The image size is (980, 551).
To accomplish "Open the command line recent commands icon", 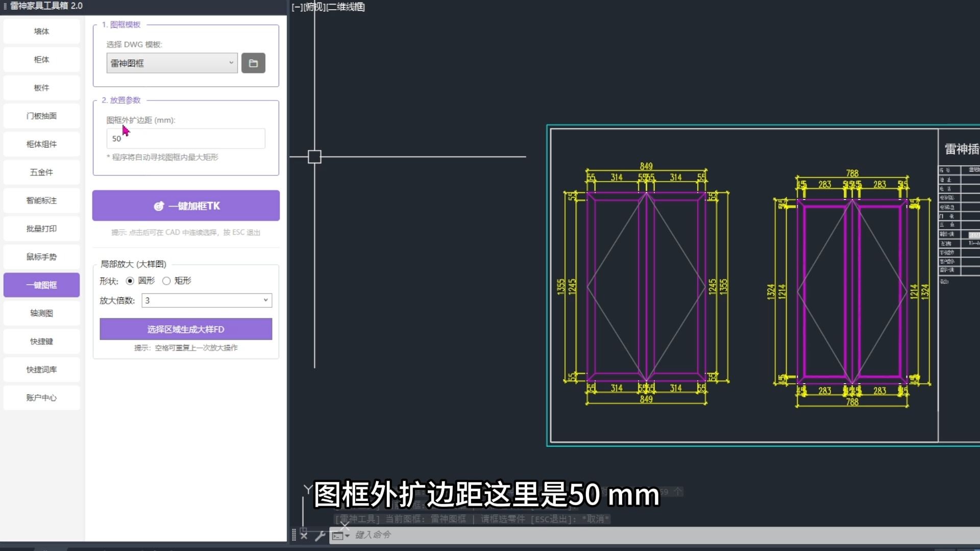I will [x=340, y=535].
